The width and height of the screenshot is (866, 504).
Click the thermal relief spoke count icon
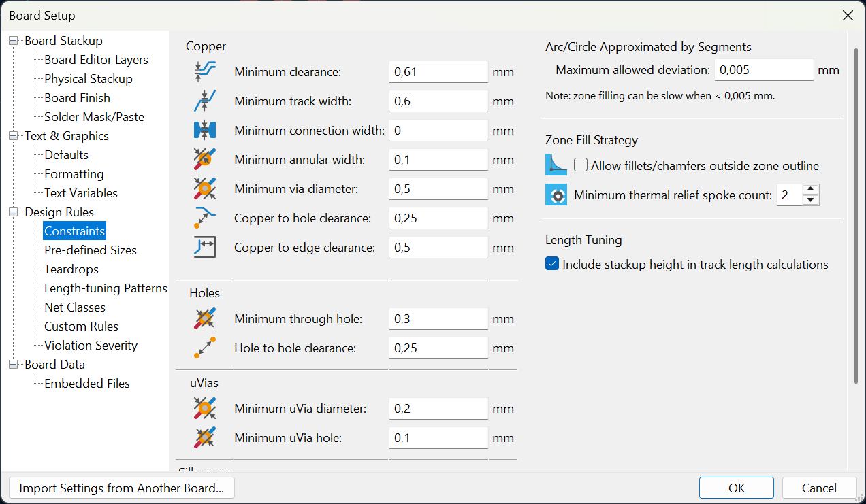click(556, 195)
